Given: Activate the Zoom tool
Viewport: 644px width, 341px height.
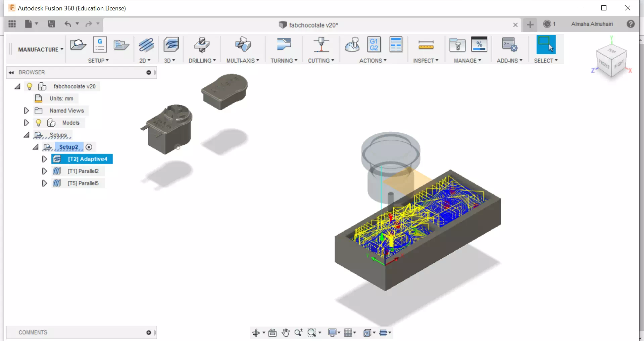Looking at the screenshot, I should click(298, 333).
